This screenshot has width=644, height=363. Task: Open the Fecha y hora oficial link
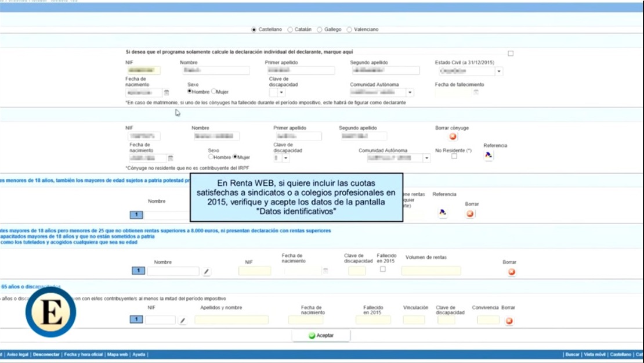[84, 354]
